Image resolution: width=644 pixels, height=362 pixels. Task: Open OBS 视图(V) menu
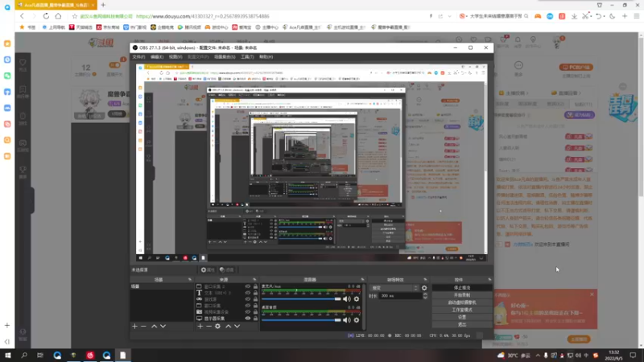175,57
